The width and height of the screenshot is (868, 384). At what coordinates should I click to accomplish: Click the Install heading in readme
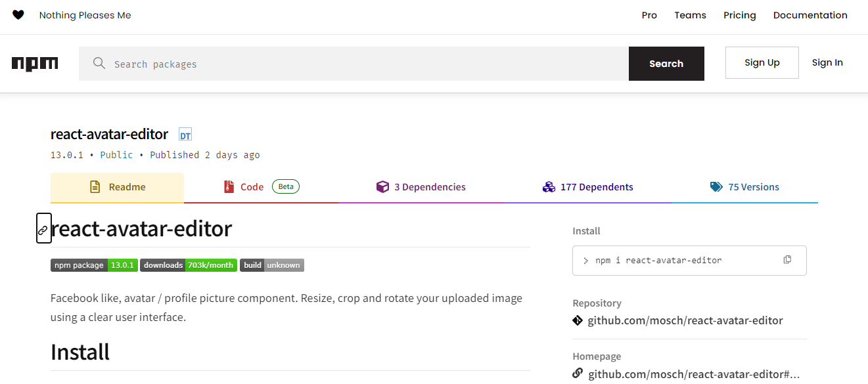(x=80, y=352)
